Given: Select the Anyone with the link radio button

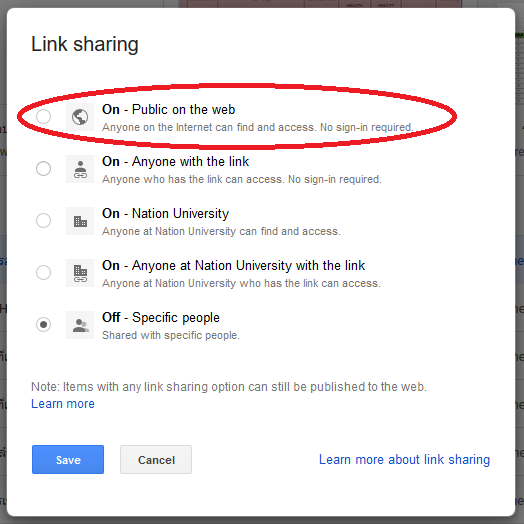Looking at the screenshot, I should click(43, 168).
